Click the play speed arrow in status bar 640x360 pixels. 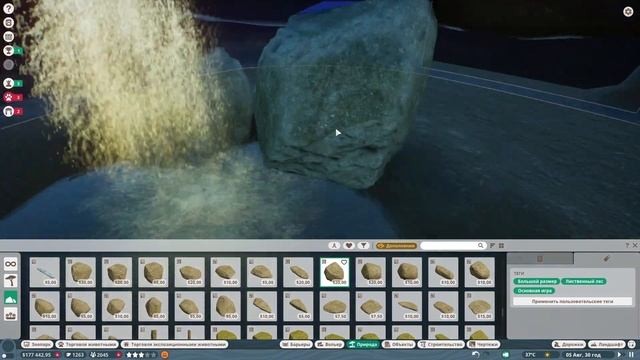[620, 355]
